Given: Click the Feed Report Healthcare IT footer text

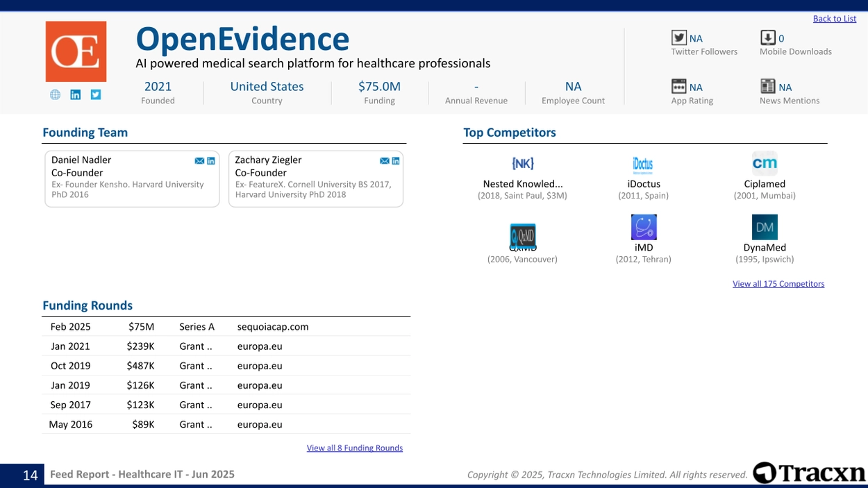Looking at the screenshot, I should [x=142, y=474].
